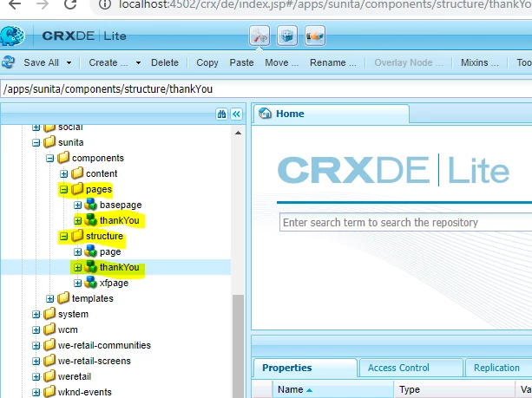Click Create in the toolbar
532x398 pixels.
click(x=108, y=62)
